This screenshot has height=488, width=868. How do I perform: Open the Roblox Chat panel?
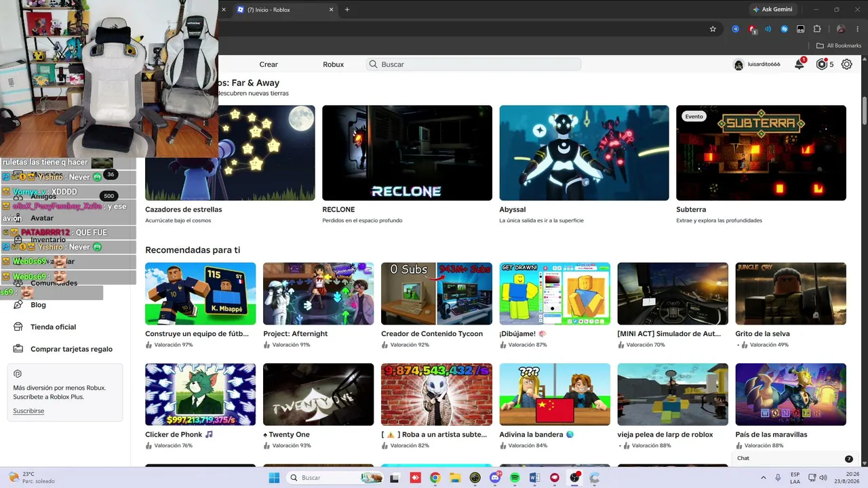[x=795, y=458]
